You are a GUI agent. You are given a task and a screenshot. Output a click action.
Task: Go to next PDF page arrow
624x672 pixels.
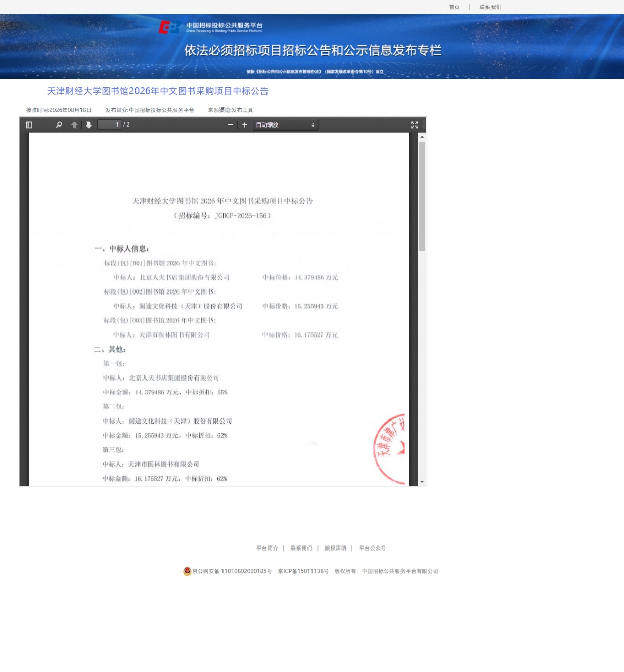click(x=88, y=125)
